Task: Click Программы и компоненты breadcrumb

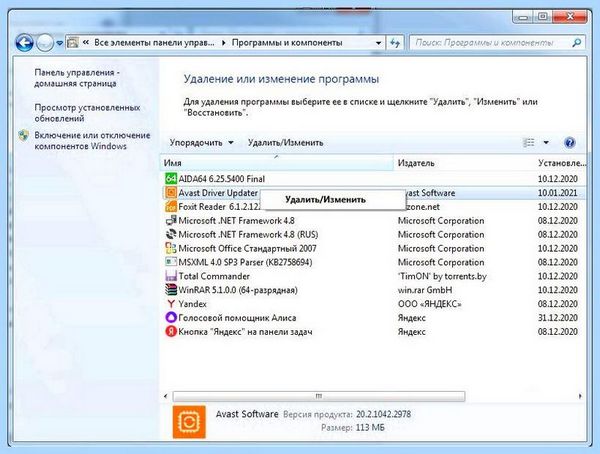Action: [x=287, y=42]
